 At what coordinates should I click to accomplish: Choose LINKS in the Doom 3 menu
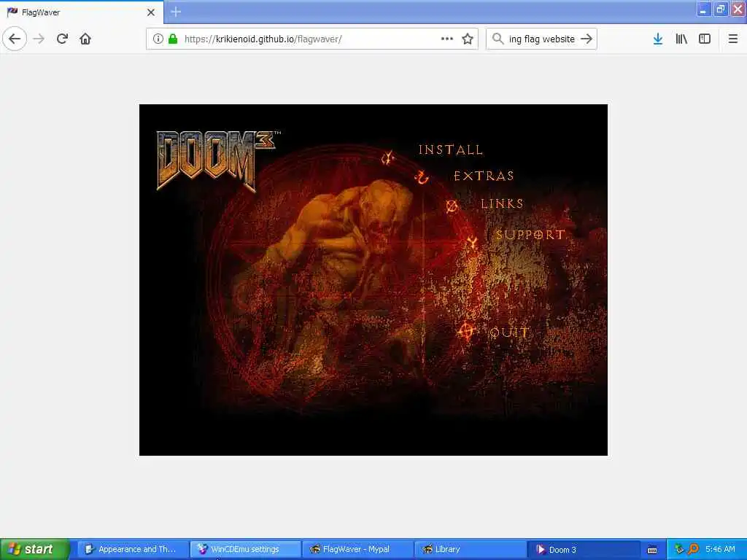pos(502,204)
